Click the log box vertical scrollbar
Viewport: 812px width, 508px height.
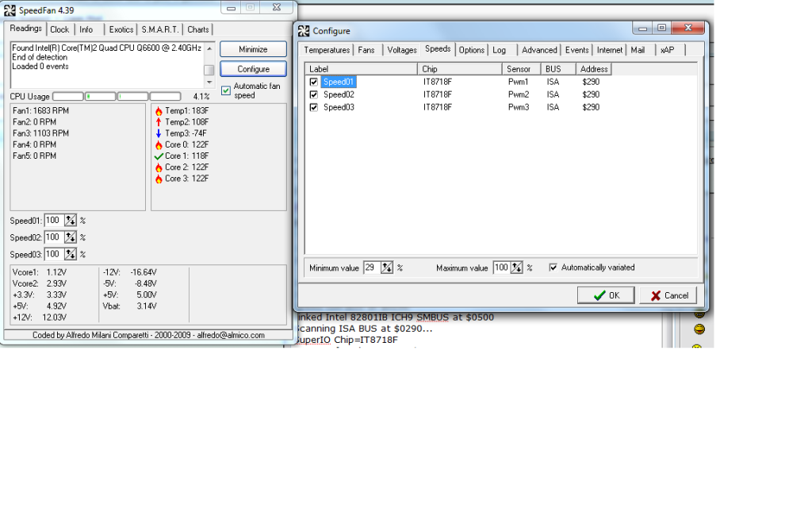click(209, 65)
